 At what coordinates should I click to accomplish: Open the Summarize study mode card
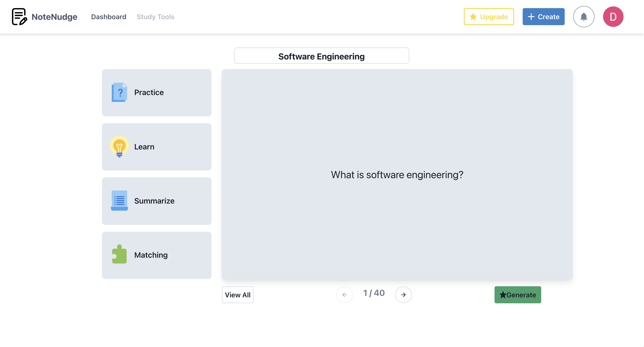pos(157,201)
